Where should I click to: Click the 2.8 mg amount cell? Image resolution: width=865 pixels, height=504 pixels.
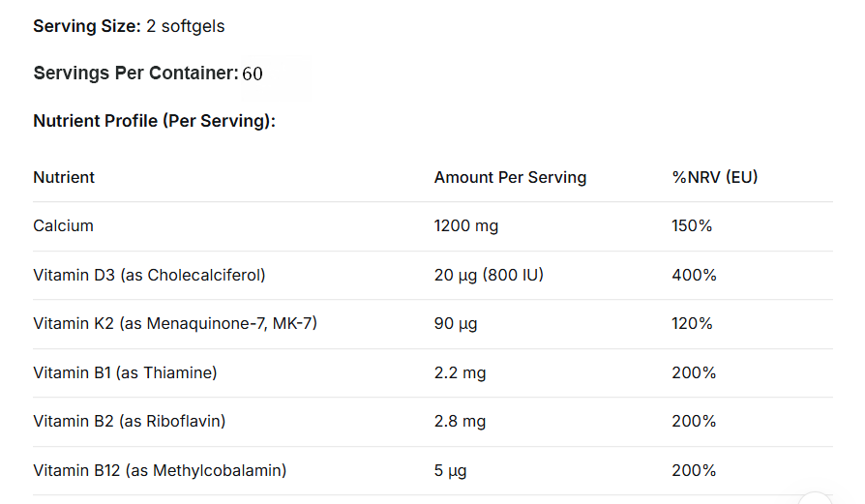click(461, 422)
